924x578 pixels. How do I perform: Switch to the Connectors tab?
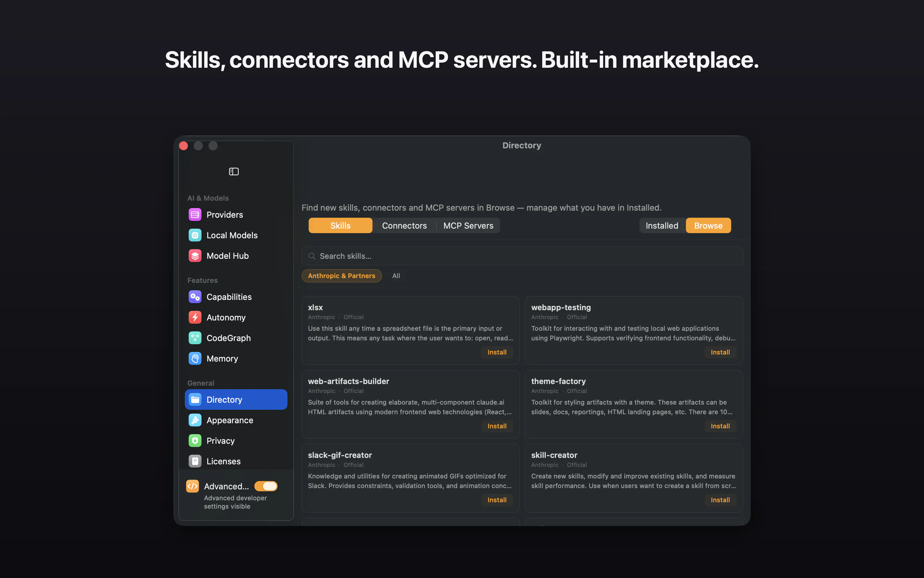tap(404, 225)
